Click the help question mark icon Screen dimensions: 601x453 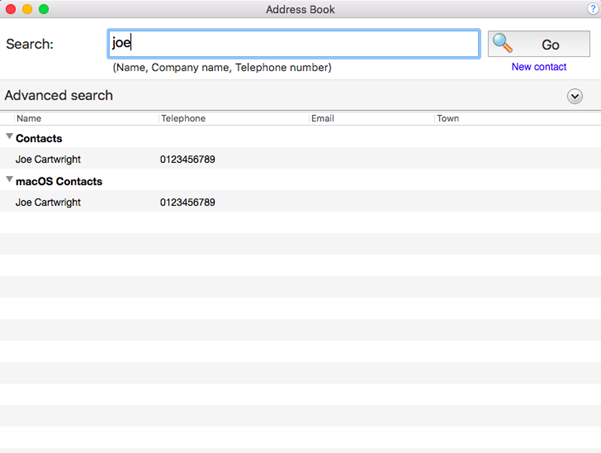click(x=593, y=9)
